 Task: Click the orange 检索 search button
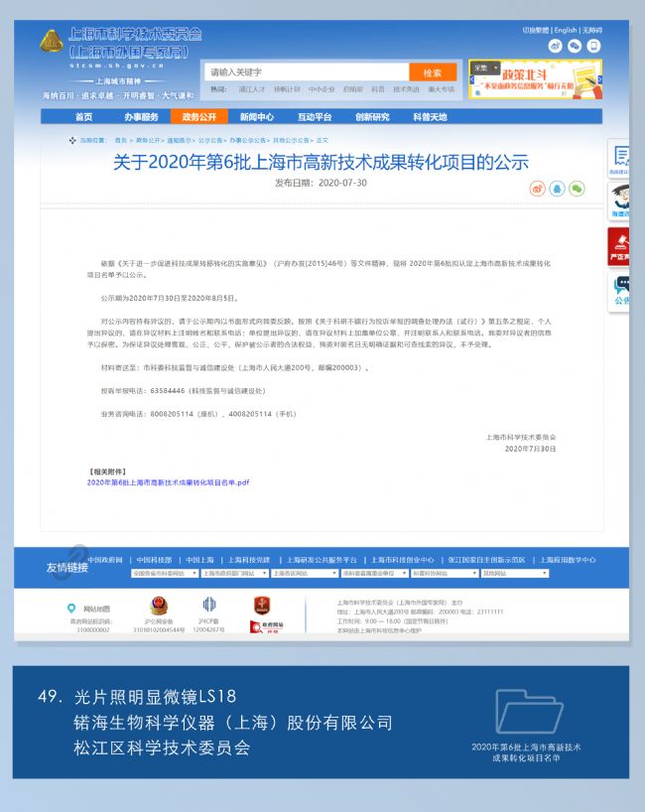433,72
